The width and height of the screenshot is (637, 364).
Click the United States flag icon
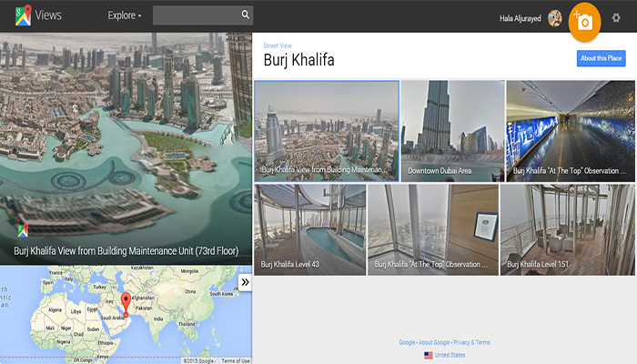(429, 355)
